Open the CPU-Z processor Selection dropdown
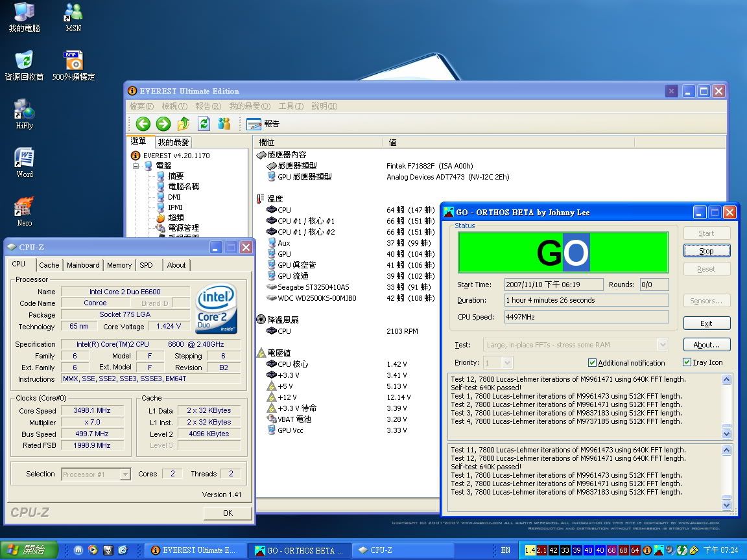This screenshot has width=747, height=560. coord(125,474)
